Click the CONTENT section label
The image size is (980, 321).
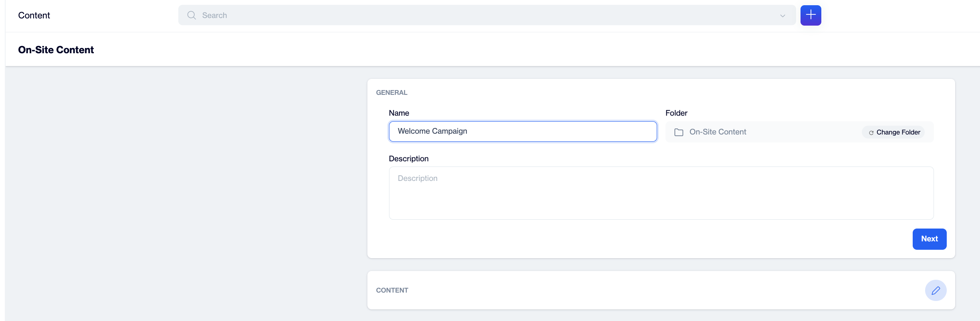click(392, 290)
